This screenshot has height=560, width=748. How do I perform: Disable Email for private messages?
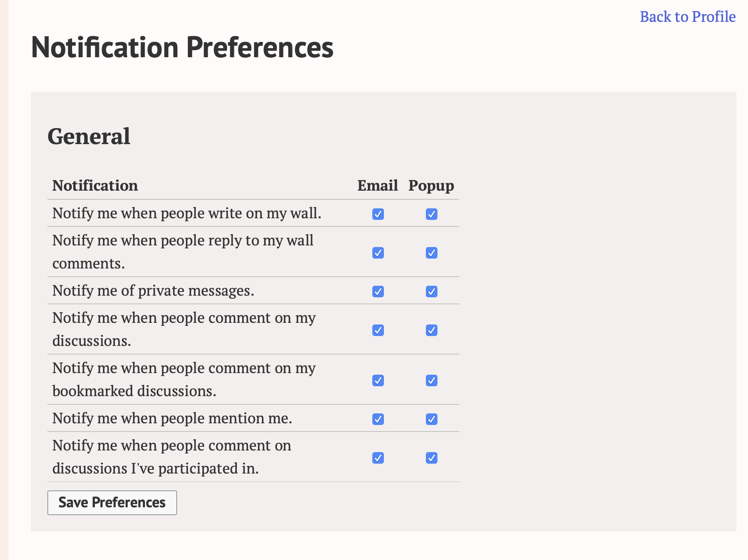point(378,292)
